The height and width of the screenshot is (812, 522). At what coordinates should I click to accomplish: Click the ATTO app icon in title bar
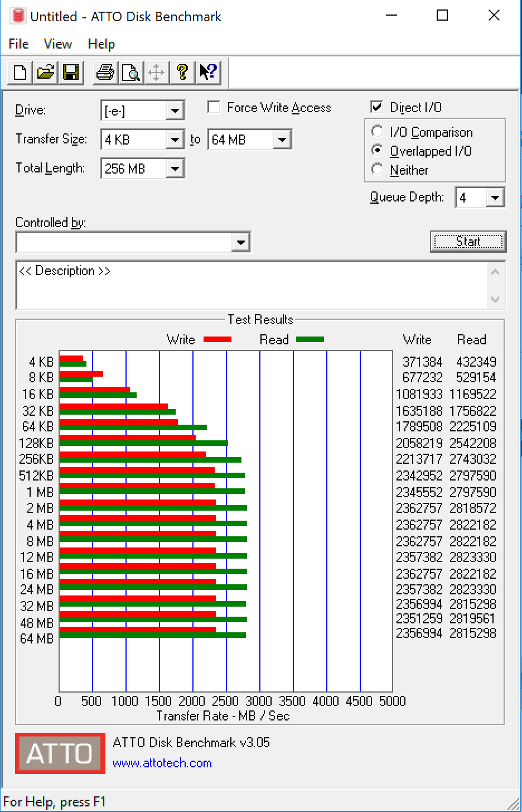(18, 16)
